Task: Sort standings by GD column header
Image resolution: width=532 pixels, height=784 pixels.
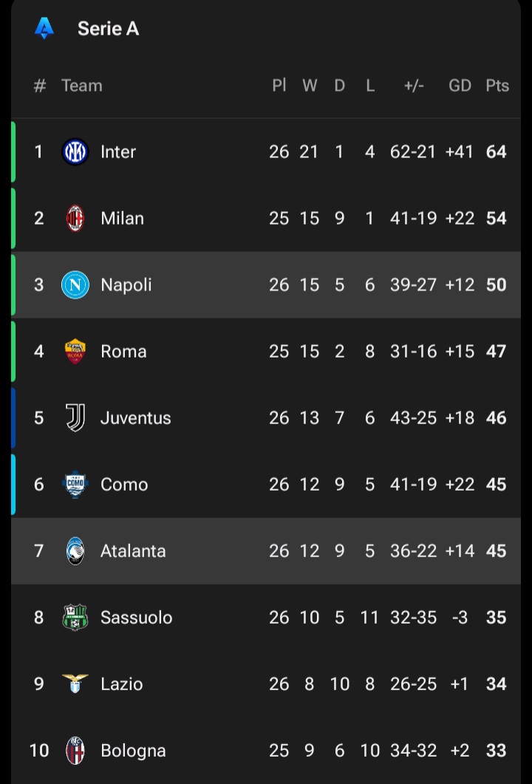Action: (460, 86)
